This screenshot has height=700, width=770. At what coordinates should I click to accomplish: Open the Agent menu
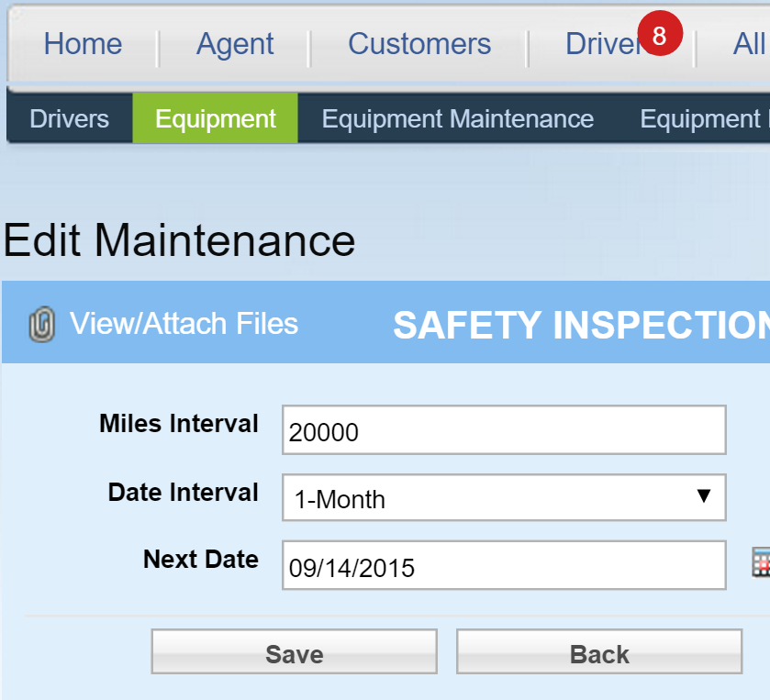tap(235, 45)
